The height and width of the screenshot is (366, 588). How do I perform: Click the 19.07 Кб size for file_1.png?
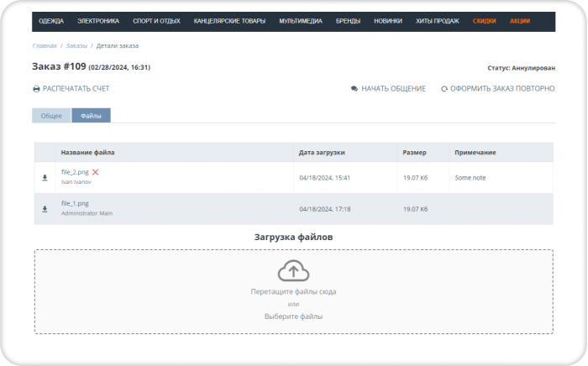416,209
